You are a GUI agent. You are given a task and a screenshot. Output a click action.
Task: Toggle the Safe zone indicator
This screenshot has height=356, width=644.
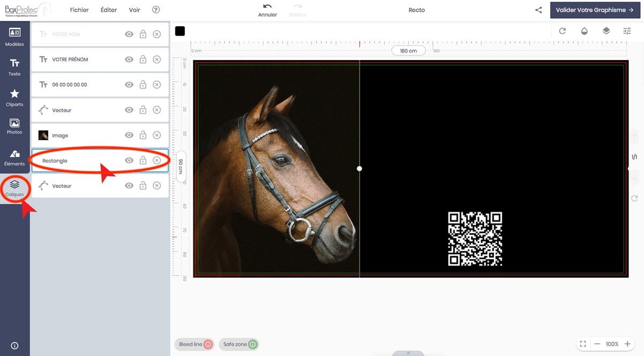tap(238, 344)
